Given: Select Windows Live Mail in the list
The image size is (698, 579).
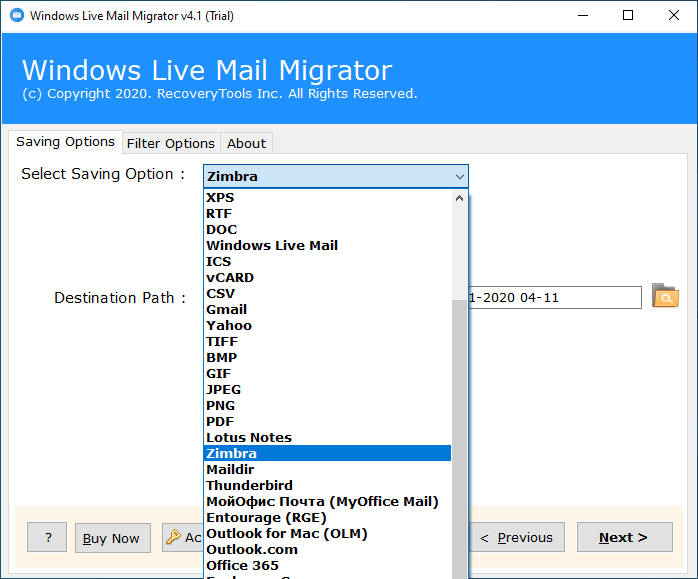Looking at the screenshot, I should 327,246.
